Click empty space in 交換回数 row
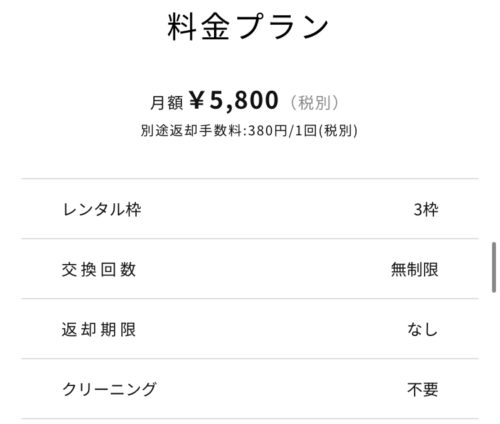 [263, 269]
